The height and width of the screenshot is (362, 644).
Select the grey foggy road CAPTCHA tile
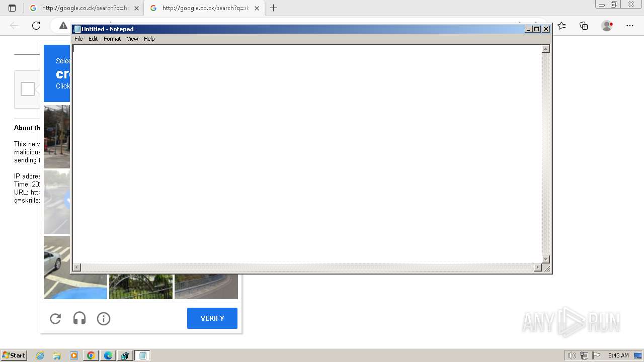57,202
